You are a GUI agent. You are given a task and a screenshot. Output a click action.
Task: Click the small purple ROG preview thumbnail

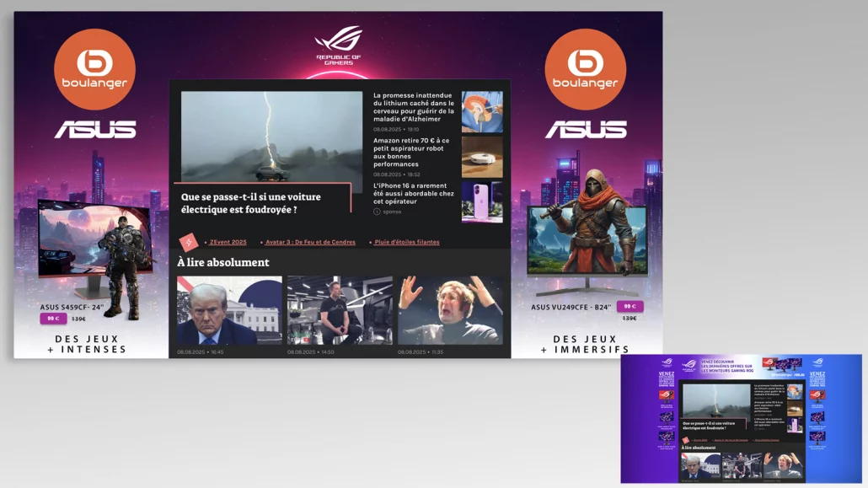[x=741, y=418]
